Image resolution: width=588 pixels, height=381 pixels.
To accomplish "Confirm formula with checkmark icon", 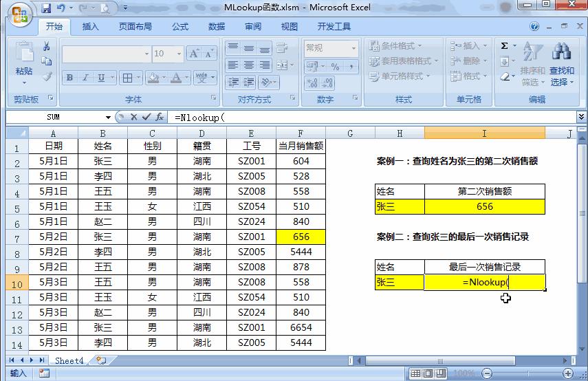I will pyautogui.click(x=146, y=117).
